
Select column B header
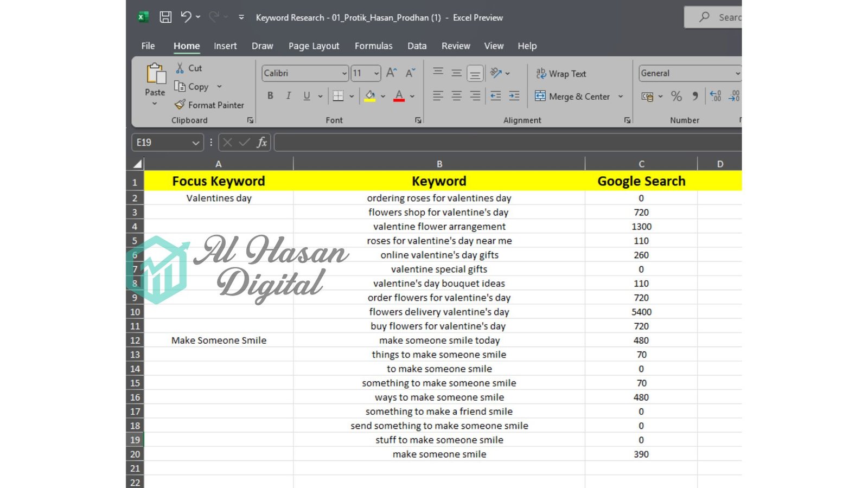tap(439, 164)
